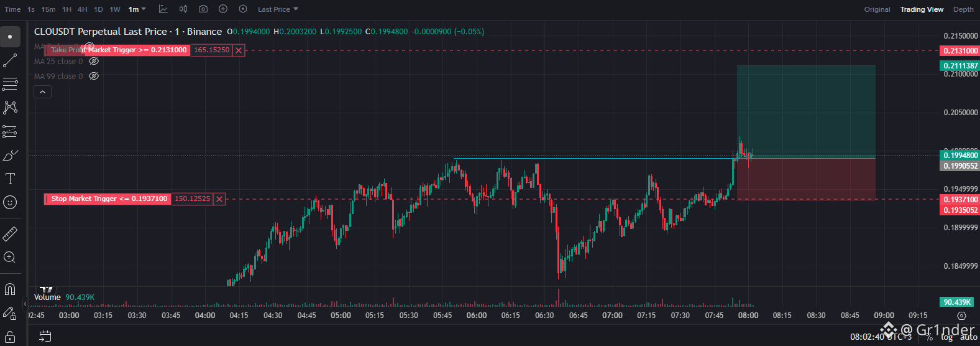The height and width of the screenshot is (346, 980).
Task: Click Take Profit Market Trigger label
Action: (x=117, y=50)
